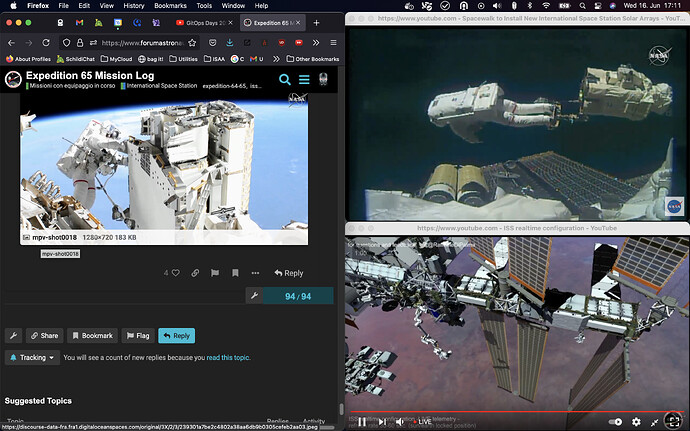Open the Utilities bookmarks folder
Image resolution: width=690 pixels, height=431 pixels.
pos(184,59)
